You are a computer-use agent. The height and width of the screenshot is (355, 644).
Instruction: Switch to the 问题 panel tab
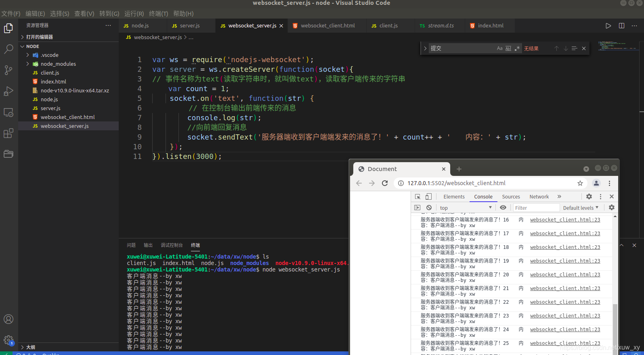(131, 245)
